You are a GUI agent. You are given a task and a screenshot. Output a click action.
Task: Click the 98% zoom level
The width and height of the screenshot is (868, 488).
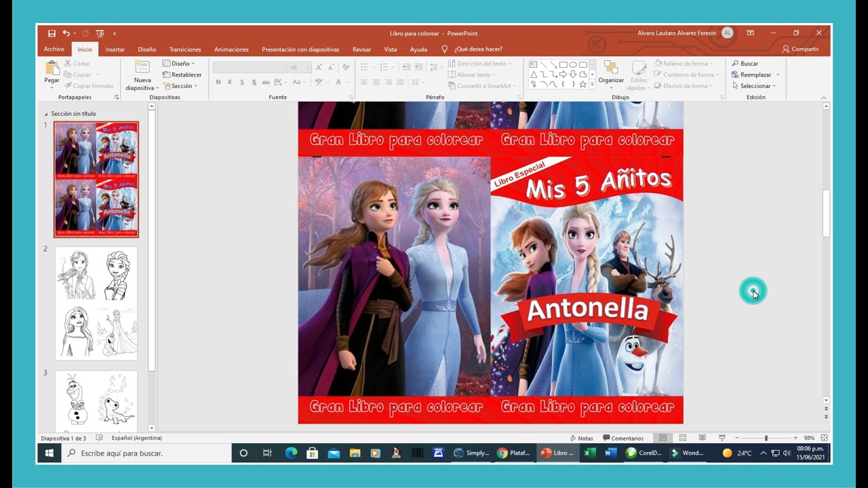click(809, 438)
